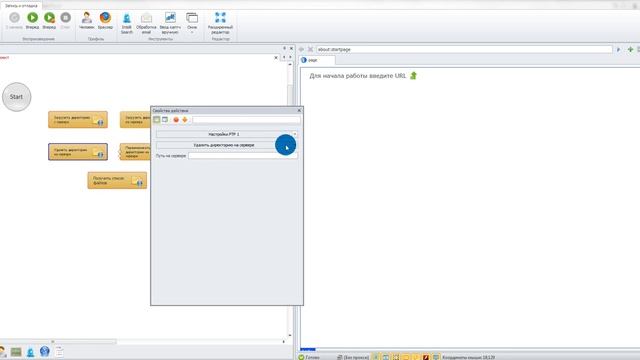Switch to the Запись и отладка ribbon tab

[21, 6]
